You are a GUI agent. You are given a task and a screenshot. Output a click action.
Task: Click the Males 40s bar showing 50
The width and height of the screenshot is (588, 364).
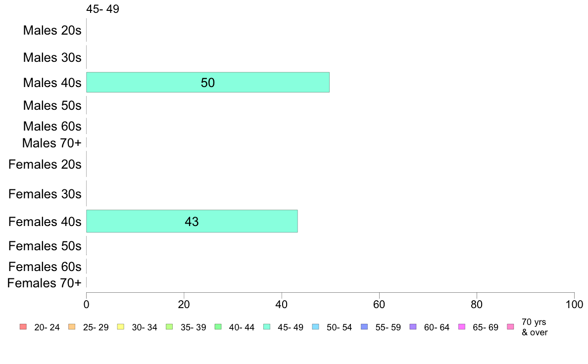click(x=208, y=82)
